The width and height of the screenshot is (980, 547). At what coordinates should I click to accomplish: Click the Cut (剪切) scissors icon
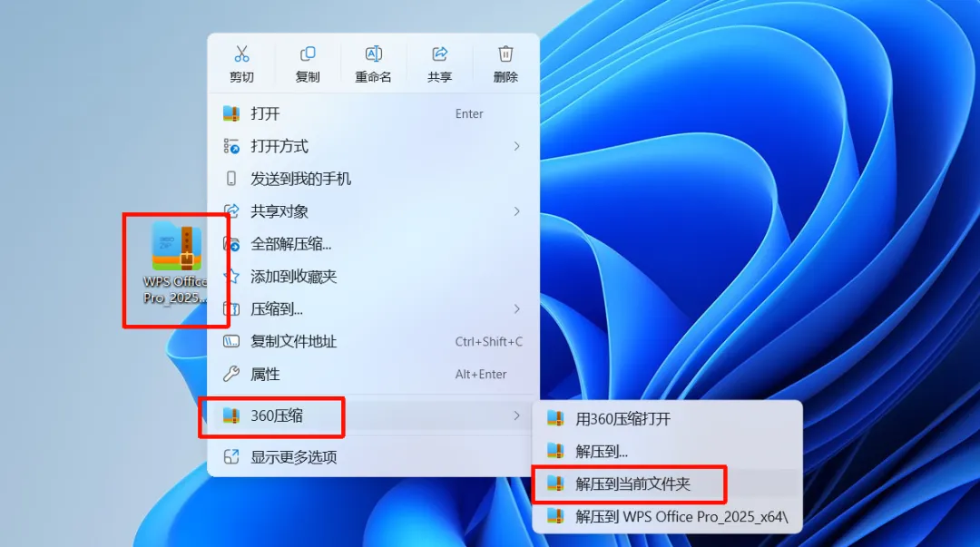coord(241,54)
